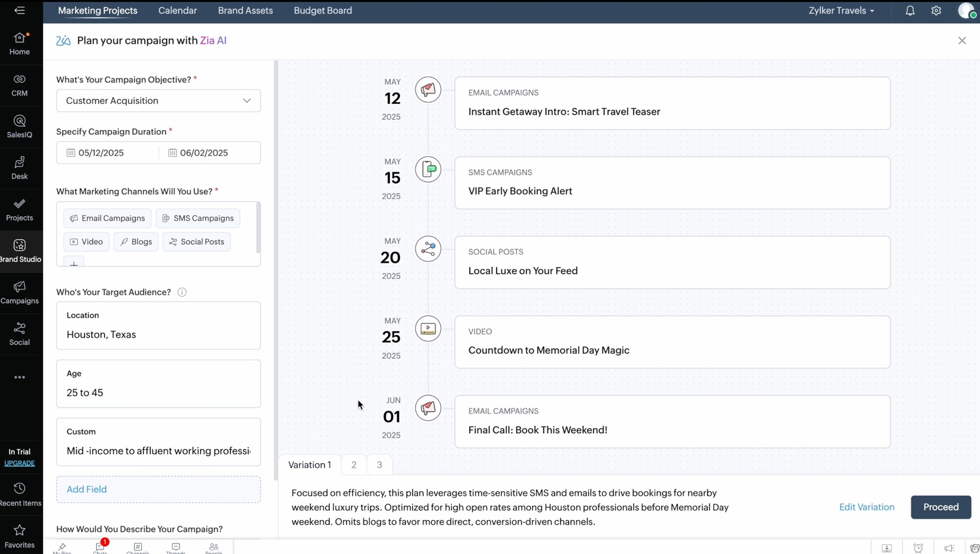Switch to the Calendar tab
The image size is (980, 554).
tap(177, 11)
